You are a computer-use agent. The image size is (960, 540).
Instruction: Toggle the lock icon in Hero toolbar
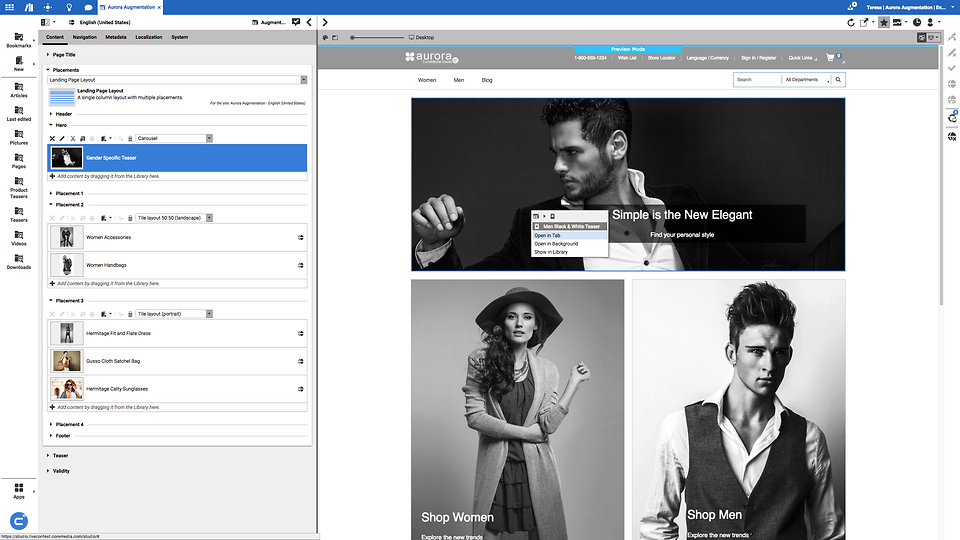point(130,138)
